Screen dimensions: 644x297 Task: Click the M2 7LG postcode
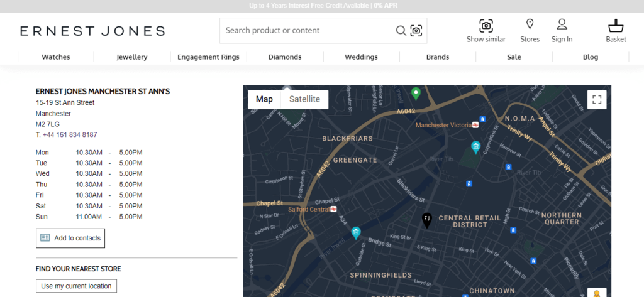point(48,124)
